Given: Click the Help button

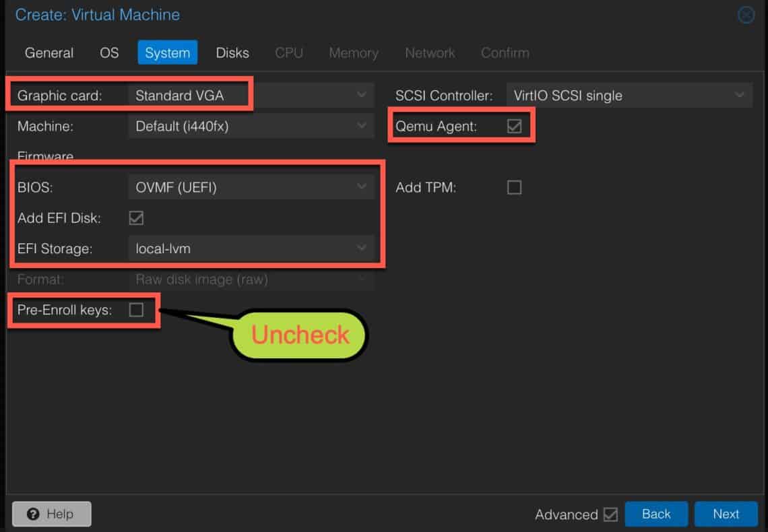Looking at the screenshot, I should (x=51, y=514).
